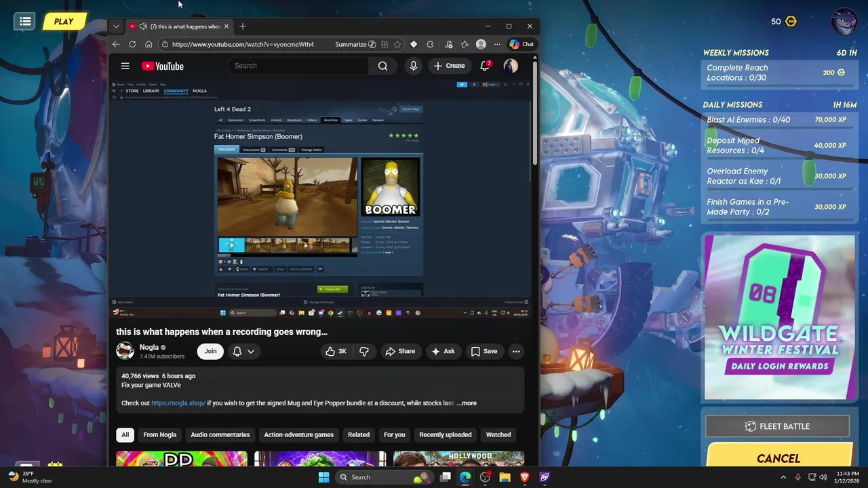Dislike the video with thumbs down
This screenshot has width=868, height=488.
pyautogui.click(x=364, y=351)
